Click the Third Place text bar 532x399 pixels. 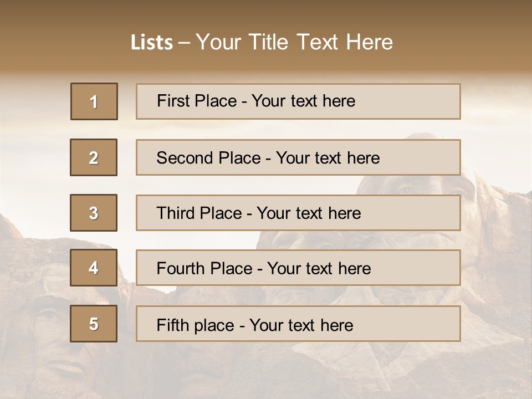[298, 213]
